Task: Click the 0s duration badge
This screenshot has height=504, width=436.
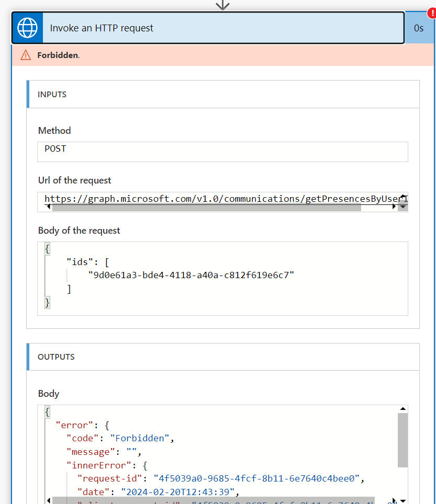Action: (418, 28)
